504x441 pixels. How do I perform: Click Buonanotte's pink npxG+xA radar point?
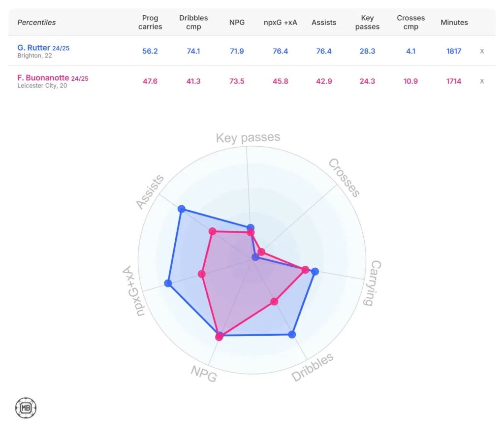(201, 274)
